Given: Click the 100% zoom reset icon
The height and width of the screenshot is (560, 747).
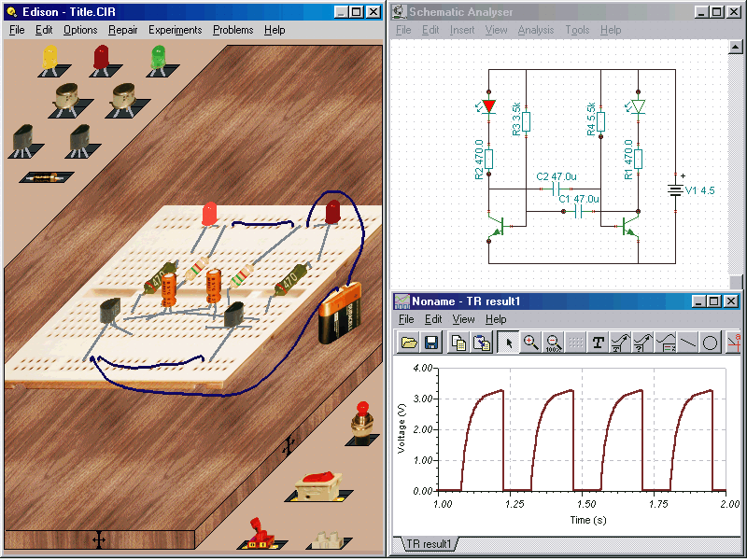Looking at the screenshot, I should tap(553, 343).
